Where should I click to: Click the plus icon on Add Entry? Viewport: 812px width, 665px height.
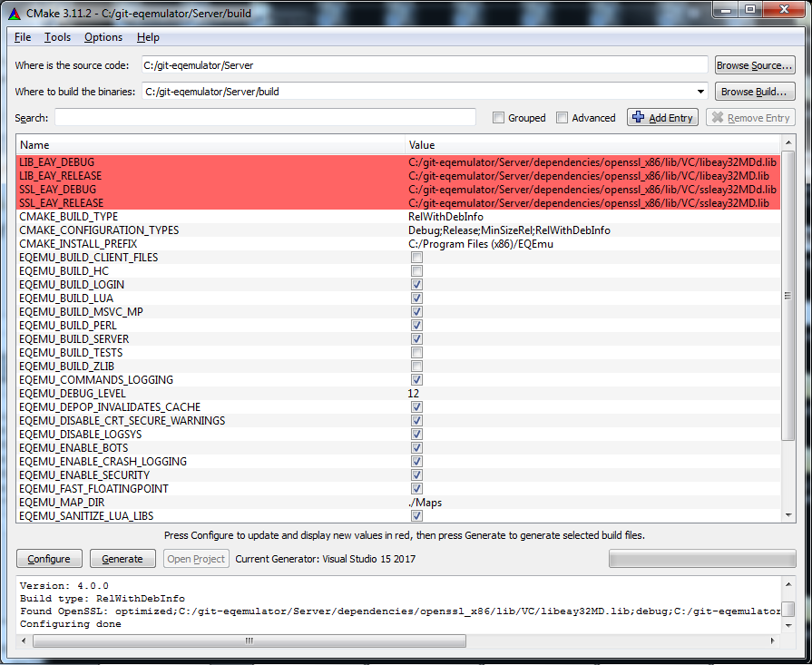[639, 117]
